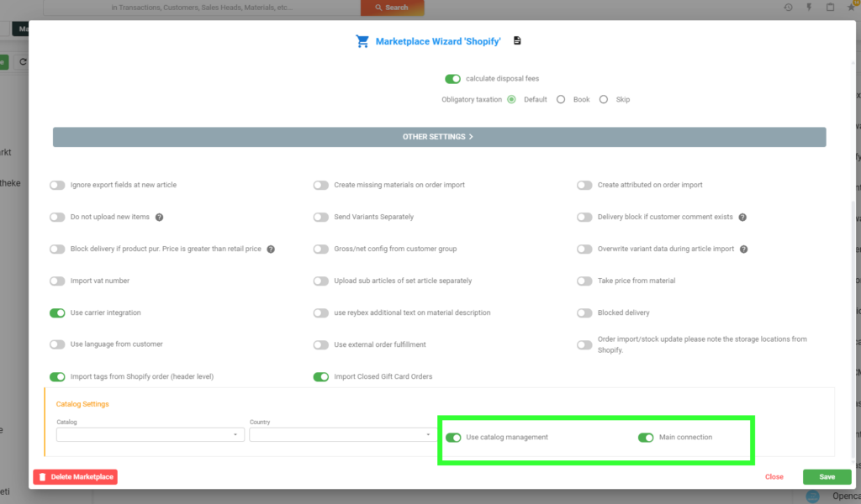The width and height of the screenshot is (861, 504).
Task: Enable Create attributed on order import
Action: (x=584, y=186)
